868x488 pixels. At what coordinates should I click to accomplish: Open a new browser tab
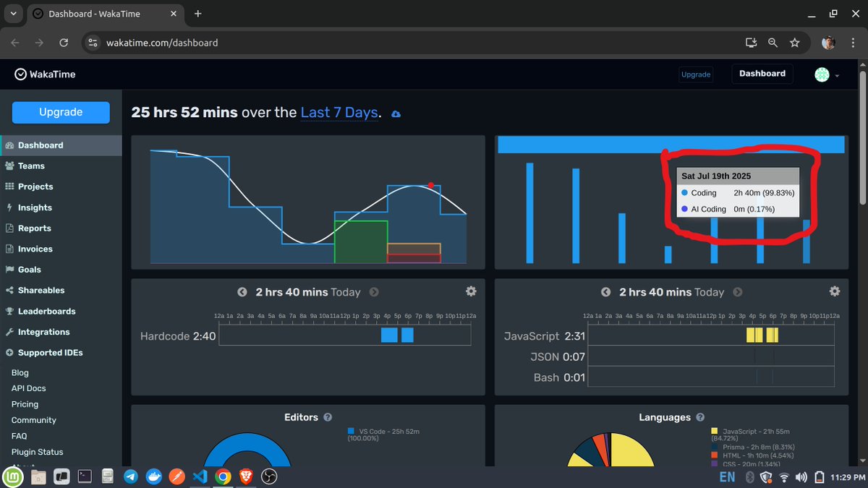(x=198, y=14)
